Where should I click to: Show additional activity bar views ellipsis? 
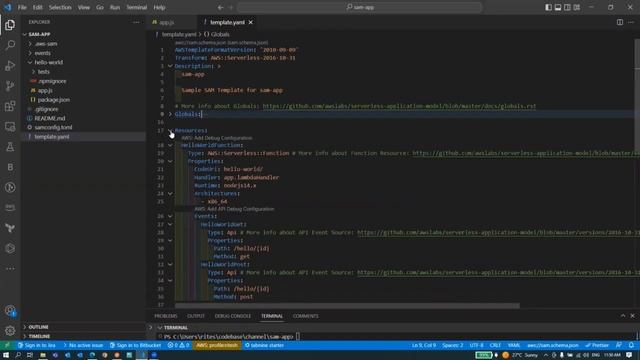click(10, 269)
